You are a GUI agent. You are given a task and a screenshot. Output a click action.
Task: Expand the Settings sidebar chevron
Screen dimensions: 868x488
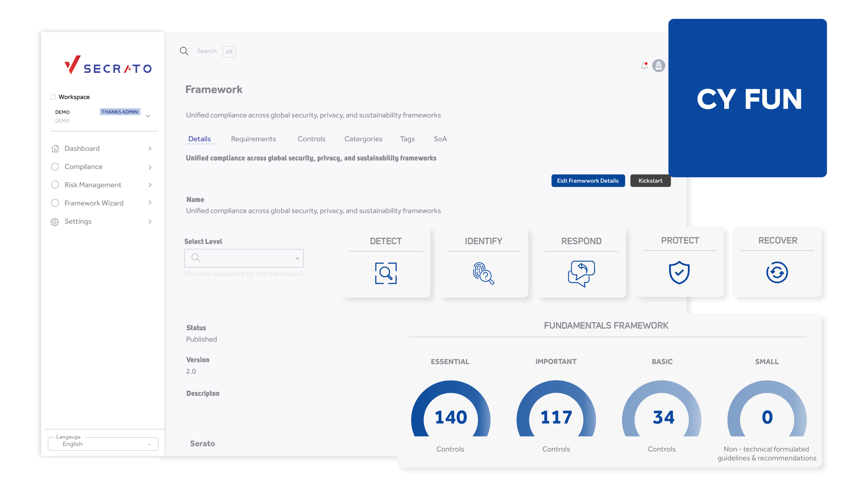click(x=150, y=222)
